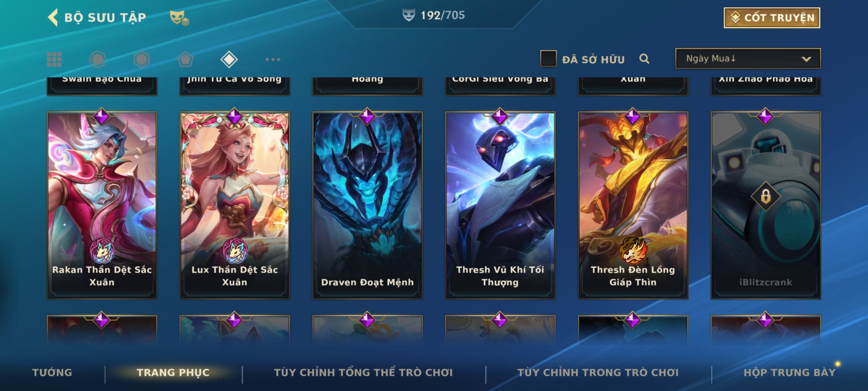Select the diamond rarity filter icon
Viewport: 868px width, 391px height.
(229, 59)
